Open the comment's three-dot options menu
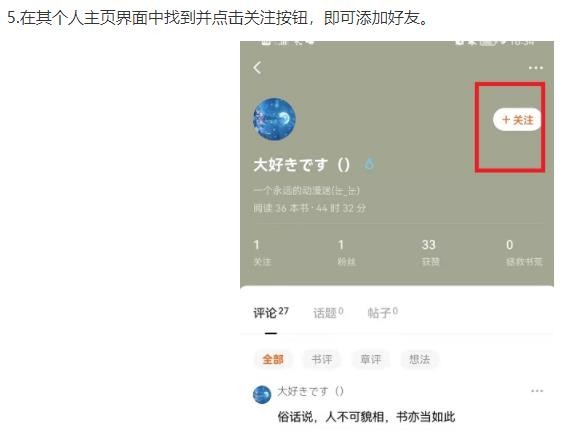Screen dimensions: 583x442 [537, 391]
